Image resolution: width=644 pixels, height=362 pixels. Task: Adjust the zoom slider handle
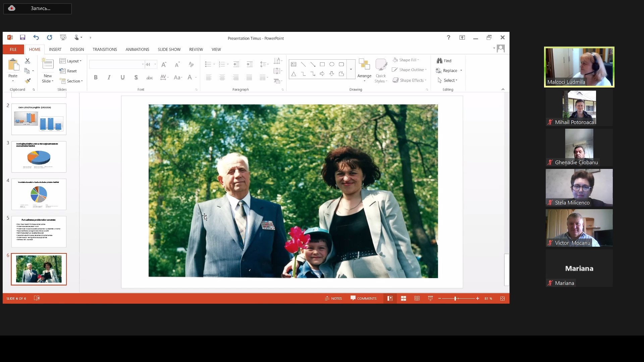455,298
